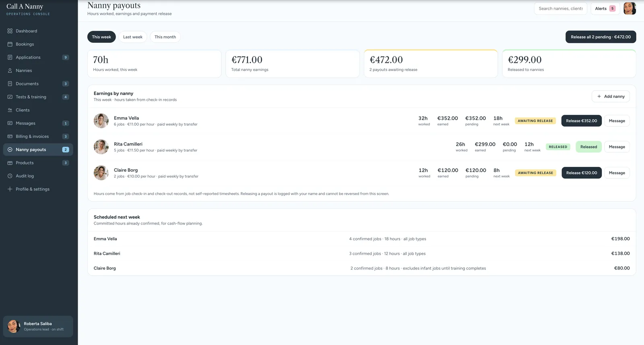This screenshot has height=345, width=644.
Task: Click the 70h hours worked card
Action: point(154,64)
